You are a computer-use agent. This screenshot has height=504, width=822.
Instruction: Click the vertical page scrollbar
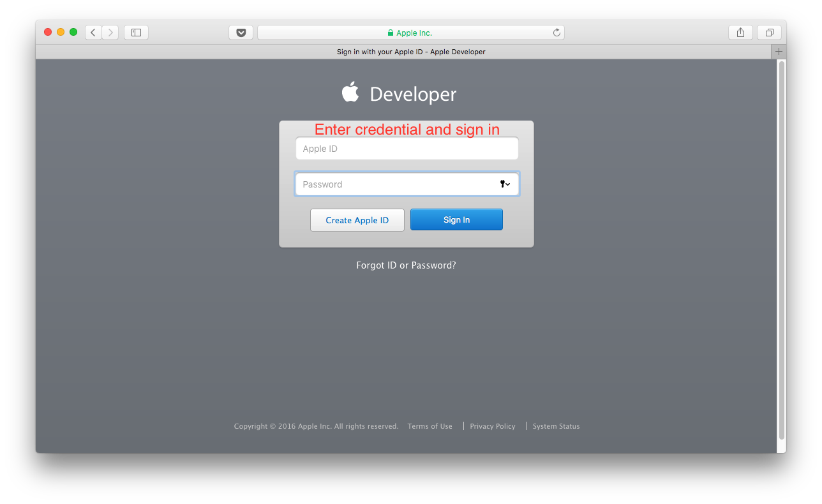pos(782,250)
